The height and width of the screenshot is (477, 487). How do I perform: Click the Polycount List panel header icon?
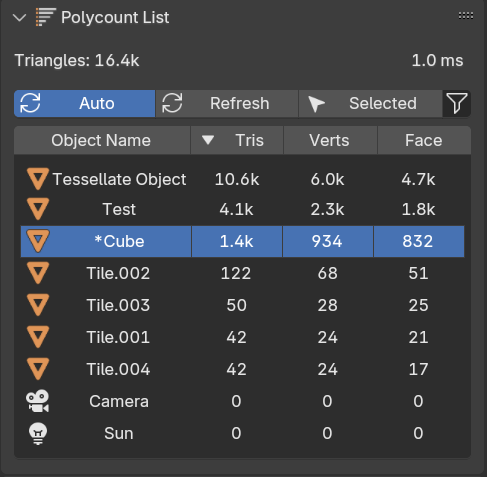click(x=45, y=17)
